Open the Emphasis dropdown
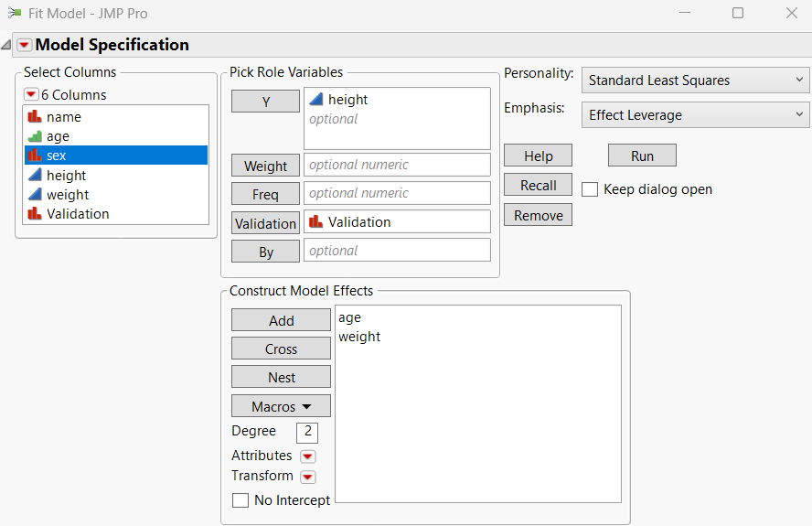The height and width of the screenshot is (526, 812). tap(696, 115)
